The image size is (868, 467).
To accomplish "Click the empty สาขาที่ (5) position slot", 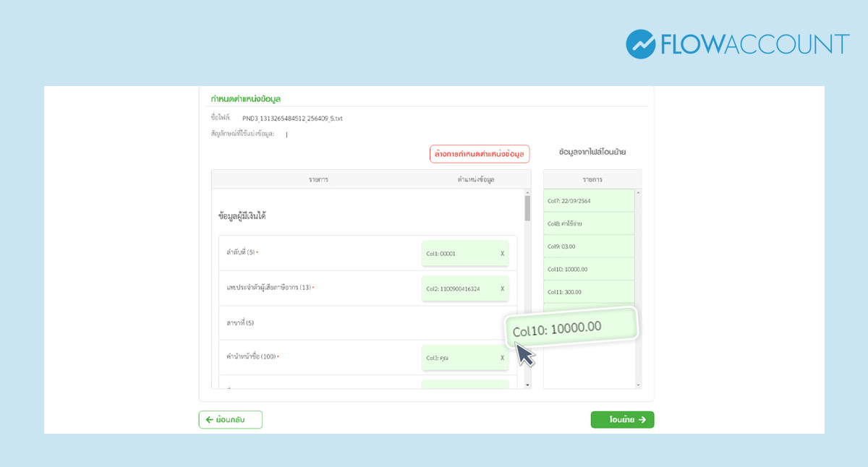I will pyautogui.click(x=464, y=323).
